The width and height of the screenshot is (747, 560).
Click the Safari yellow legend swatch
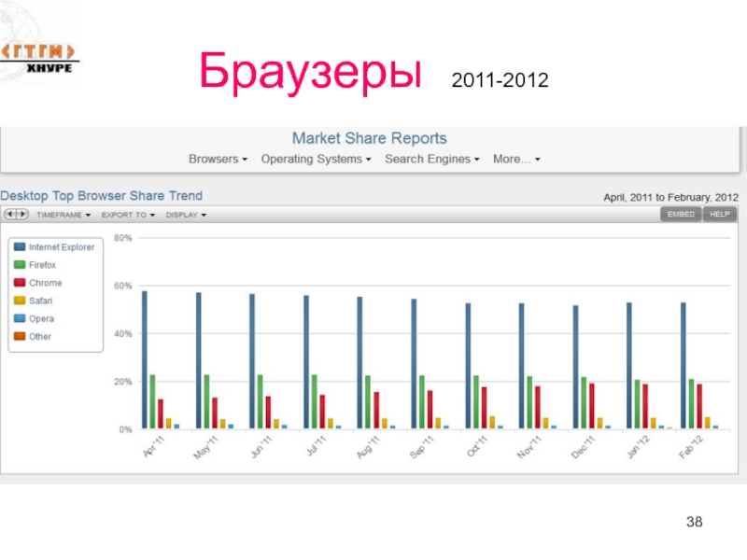coord(19,301)
